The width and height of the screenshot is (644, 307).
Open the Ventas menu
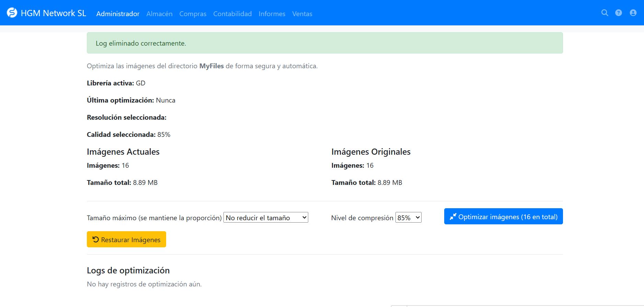(302, 14)
